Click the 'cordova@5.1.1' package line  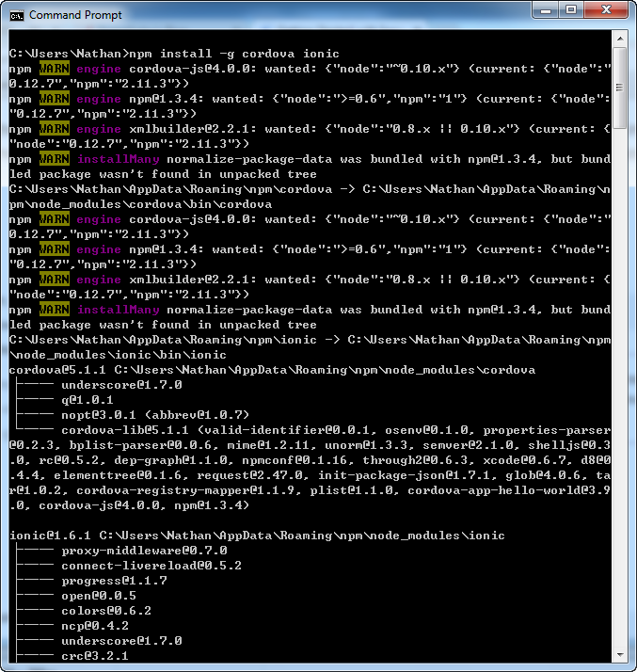[272, 370]
